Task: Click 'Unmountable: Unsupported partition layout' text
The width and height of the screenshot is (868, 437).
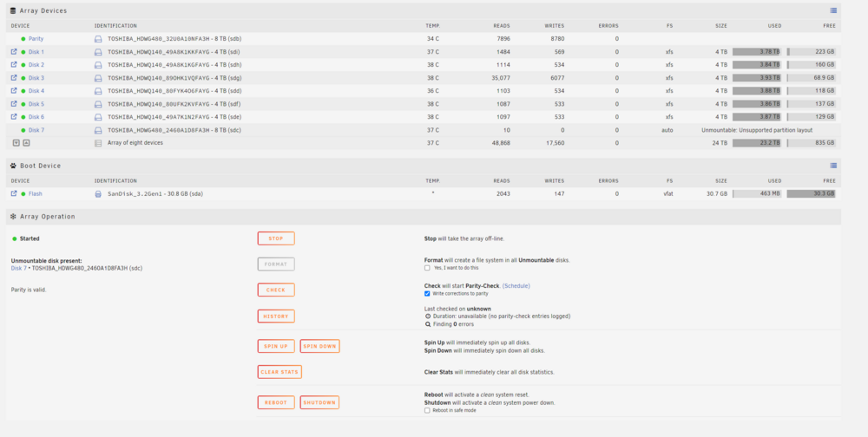Action: pyautogui.click(x=757, y=130)
